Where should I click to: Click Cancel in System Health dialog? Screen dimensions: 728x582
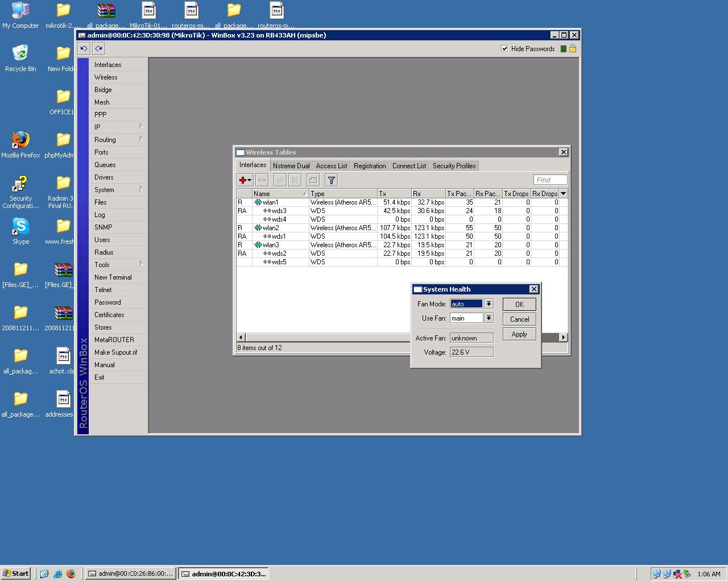[519, 319]
